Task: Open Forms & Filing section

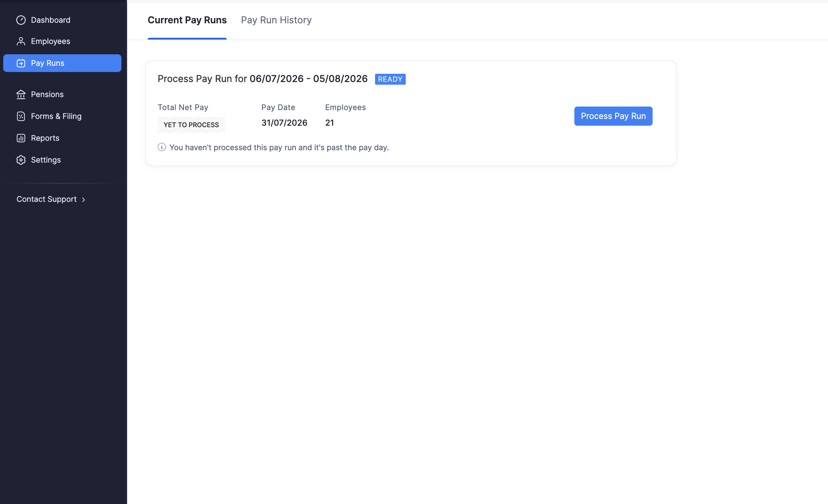Action: (x=62, y=116)
